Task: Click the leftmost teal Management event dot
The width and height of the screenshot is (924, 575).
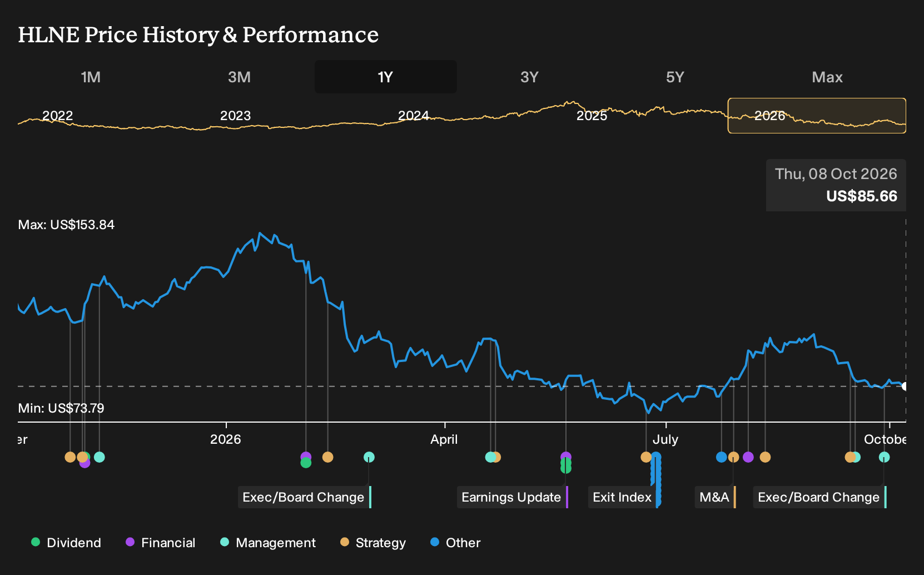Action: click(x=99, y=457)
